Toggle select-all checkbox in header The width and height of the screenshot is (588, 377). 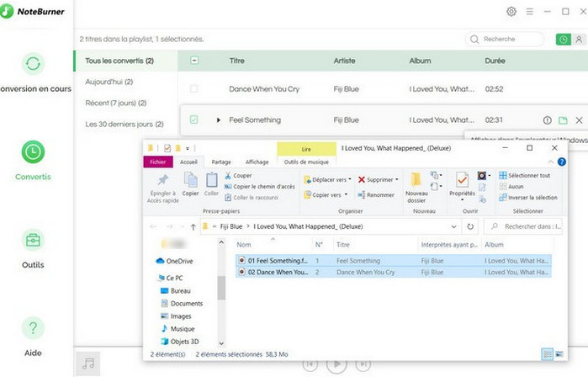click(x=194, y=61)
